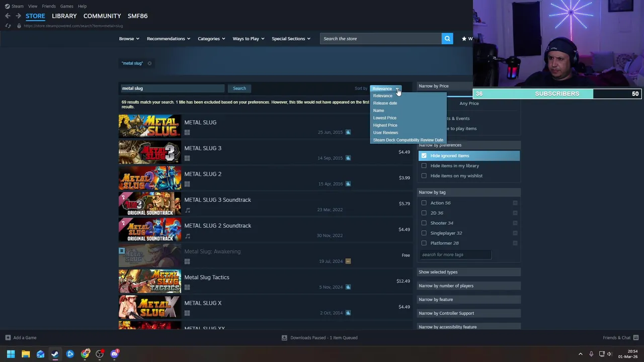The height and width of the screenshot is (362, 644).
Task: Sort results by Name
Action: 378,111
